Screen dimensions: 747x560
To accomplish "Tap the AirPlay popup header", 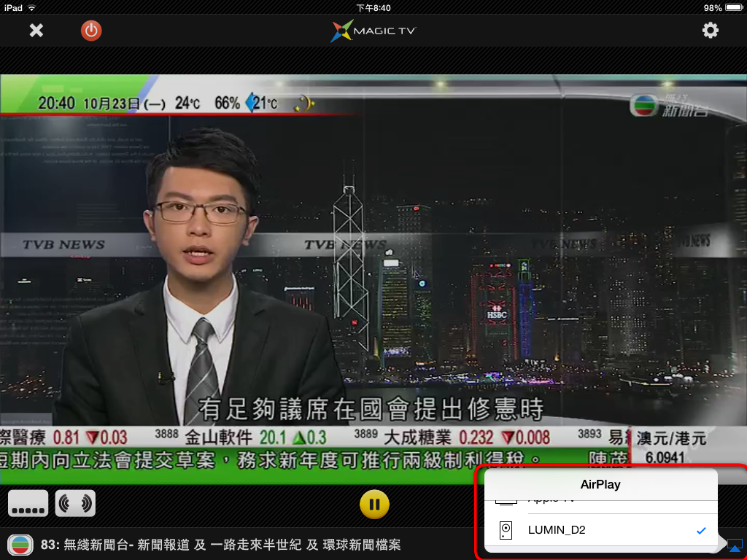I will tap(600, 484).
